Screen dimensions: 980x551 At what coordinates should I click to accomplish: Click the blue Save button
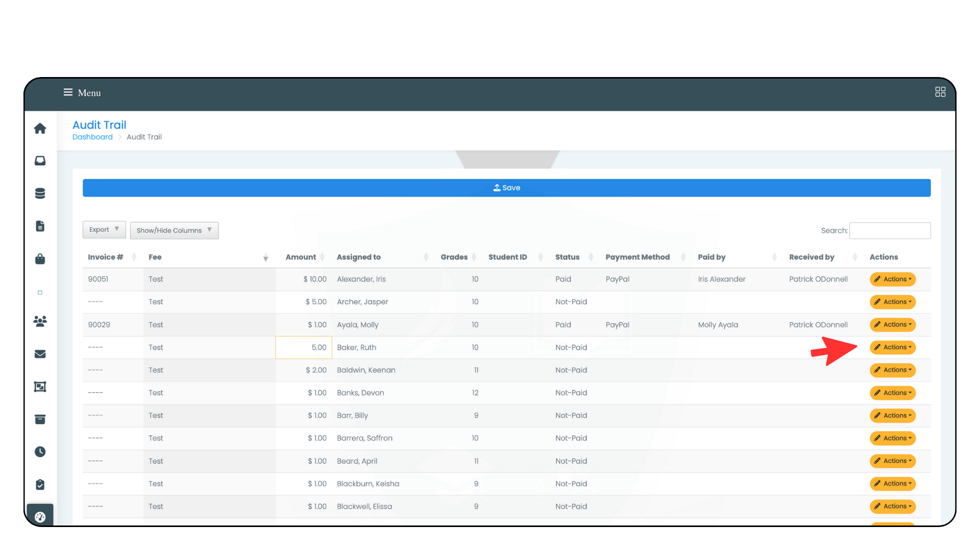506,188
